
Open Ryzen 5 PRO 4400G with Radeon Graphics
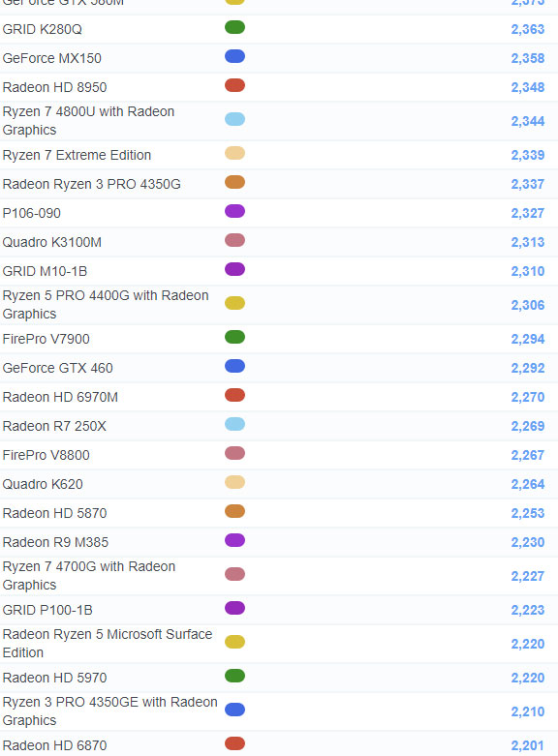point(106,305)
